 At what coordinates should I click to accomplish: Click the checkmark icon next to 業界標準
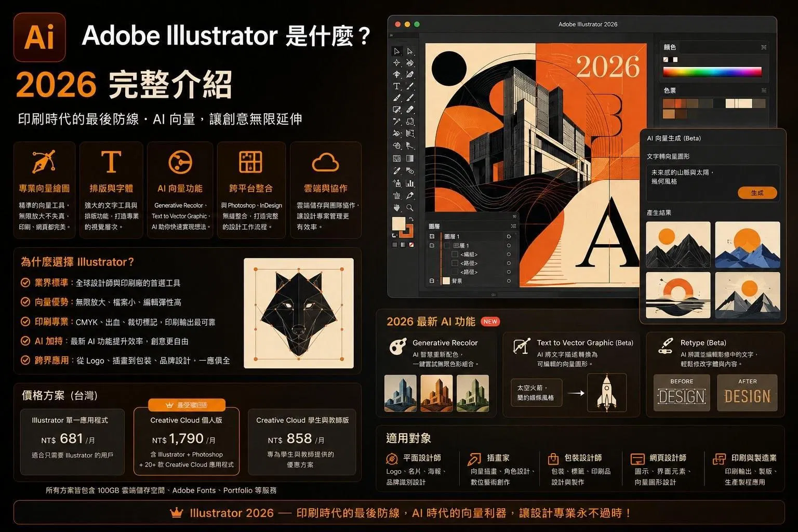[x=25, y=283]
